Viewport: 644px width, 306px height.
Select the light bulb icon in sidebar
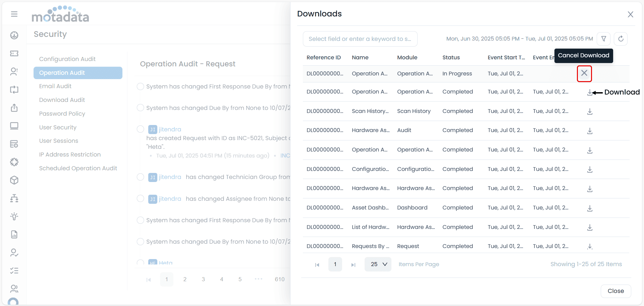click(x=14, y=216)
